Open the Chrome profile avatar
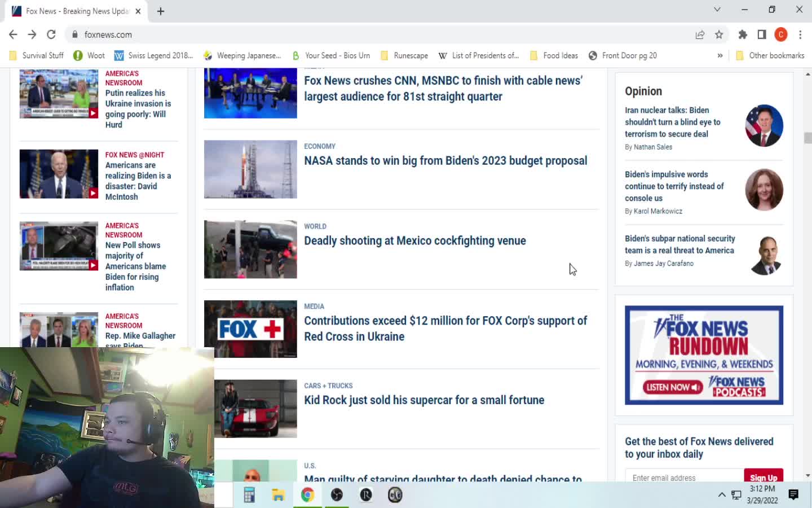 (781, 34)
